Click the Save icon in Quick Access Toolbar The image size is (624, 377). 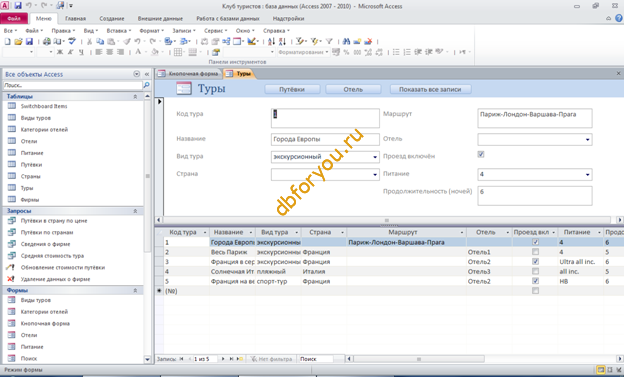pos(18,6)
